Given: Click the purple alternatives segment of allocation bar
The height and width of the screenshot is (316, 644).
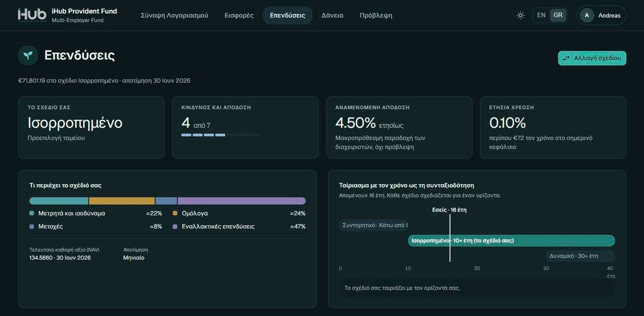Looking at the screenshot, I should [241, 201].
